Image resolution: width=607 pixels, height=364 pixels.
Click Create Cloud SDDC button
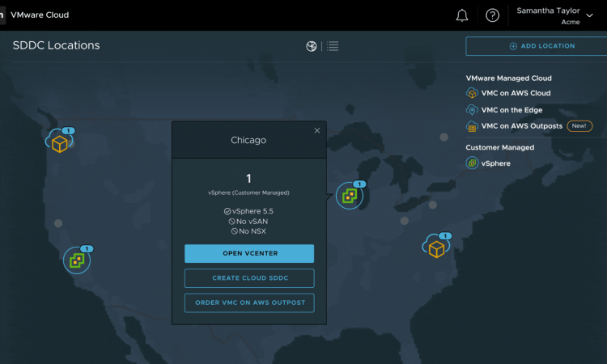tap(249, 278)
